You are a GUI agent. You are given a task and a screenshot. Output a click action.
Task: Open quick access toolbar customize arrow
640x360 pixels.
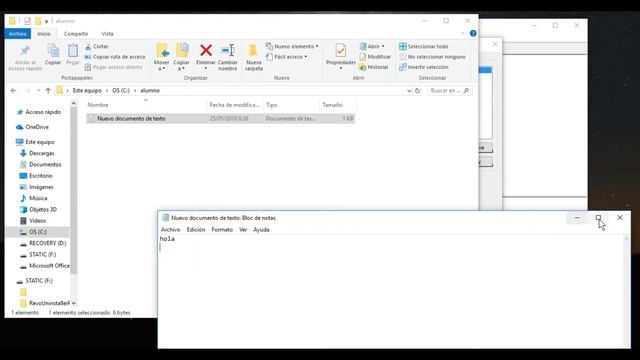47,21
